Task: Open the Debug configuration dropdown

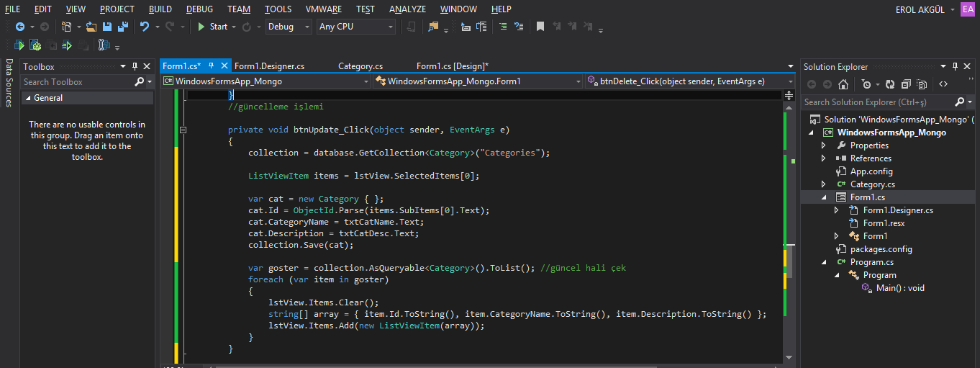Action: click(x=289, y=27)
